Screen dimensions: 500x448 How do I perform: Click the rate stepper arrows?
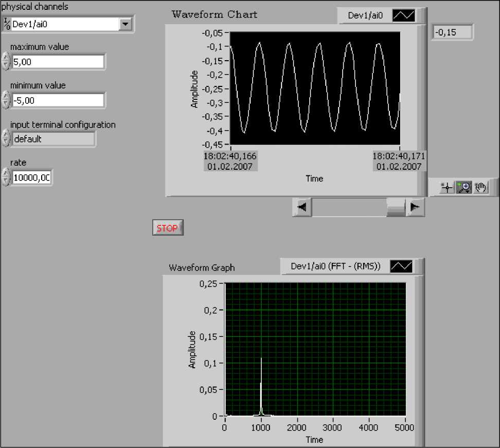[x=6, y=177]
